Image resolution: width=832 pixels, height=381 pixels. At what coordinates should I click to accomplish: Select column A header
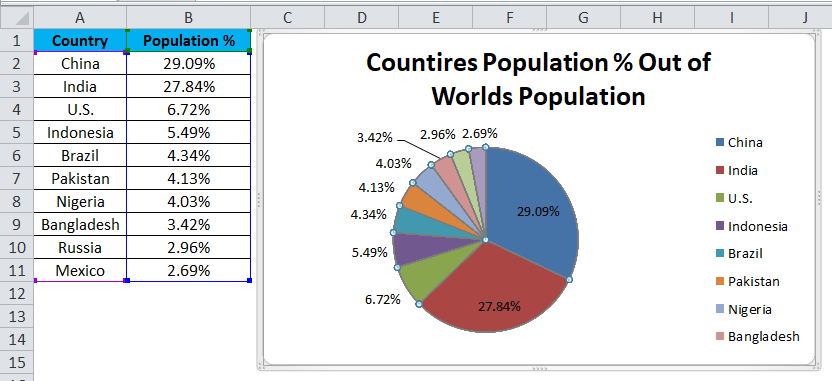(x=80, y=18)
